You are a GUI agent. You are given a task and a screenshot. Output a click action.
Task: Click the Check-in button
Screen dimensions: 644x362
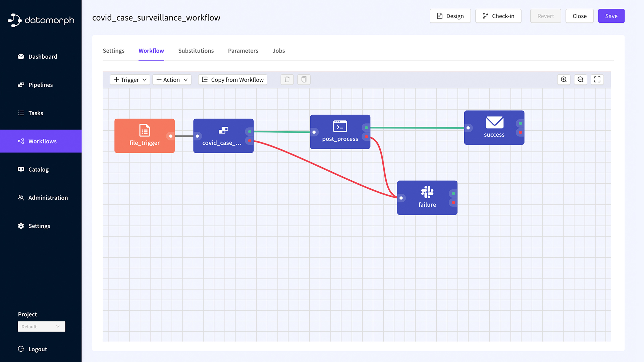tap(498, 16)
